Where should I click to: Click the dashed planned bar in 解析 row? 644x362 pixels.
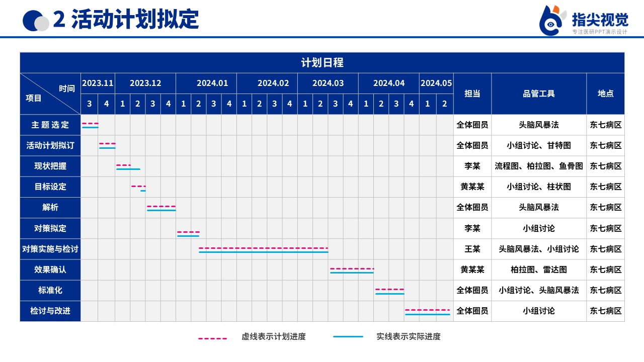[161, 206]
